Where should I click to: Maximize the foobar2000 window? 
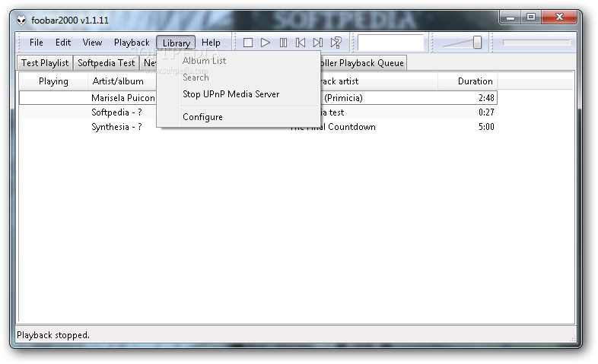(x=531, y=17)
